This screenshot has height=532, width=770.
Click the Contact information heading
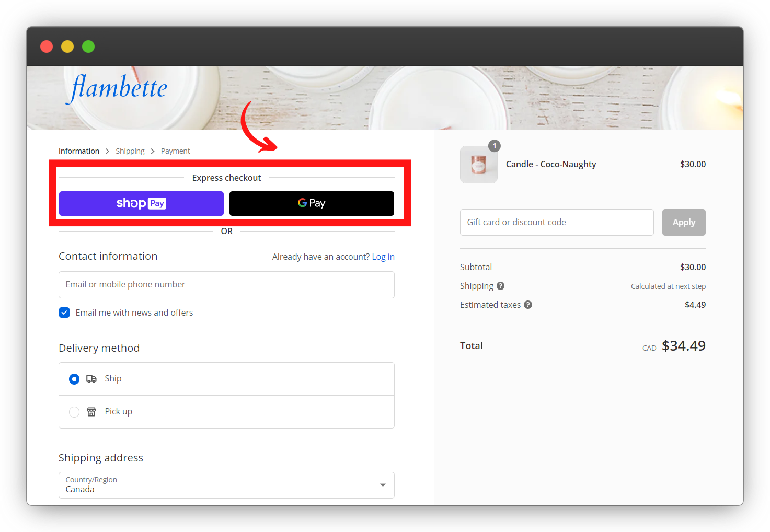point(108,256)
